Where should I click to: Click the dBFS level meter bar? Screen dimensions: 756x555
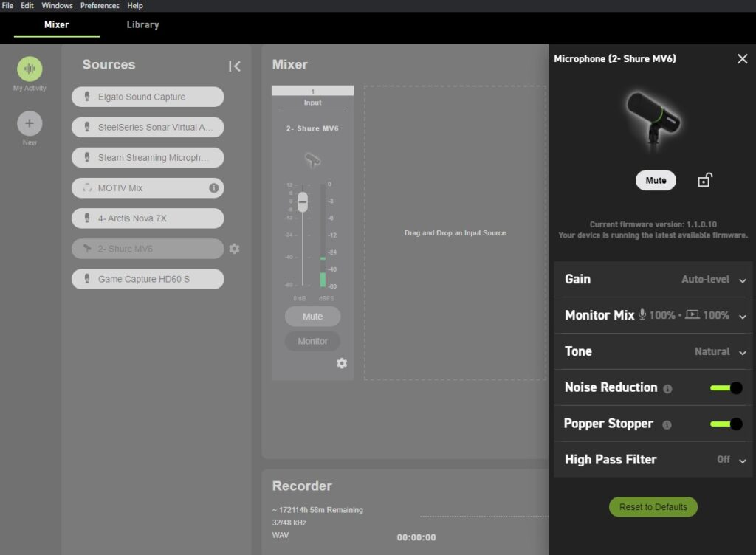click(323, 235)
